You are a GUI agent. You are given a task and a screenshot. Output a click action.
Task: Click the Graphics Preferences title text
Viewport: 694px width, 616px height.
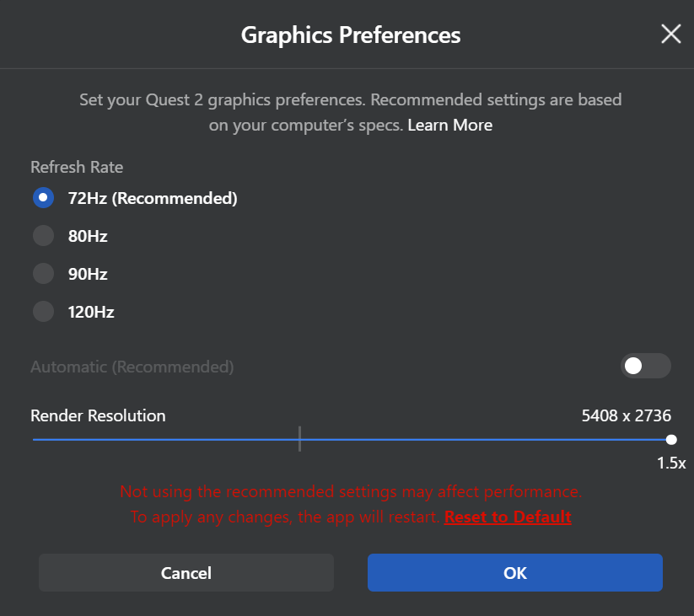click(351, 35)
